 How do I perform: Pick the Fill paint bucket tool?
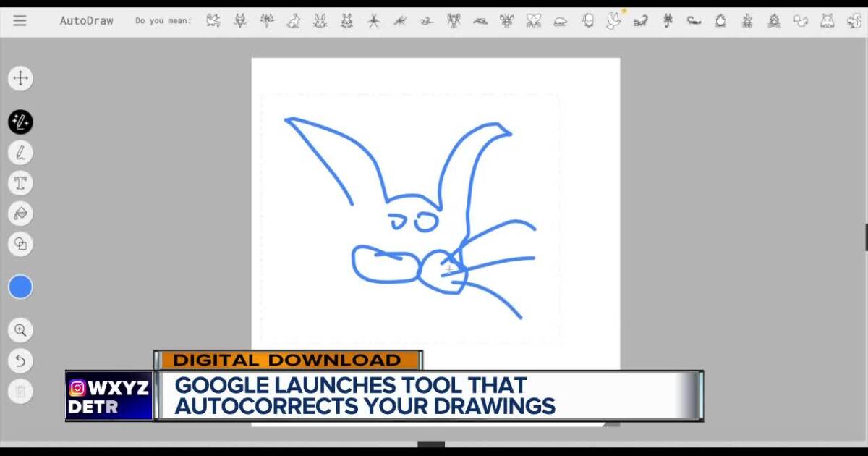point(20,214)
